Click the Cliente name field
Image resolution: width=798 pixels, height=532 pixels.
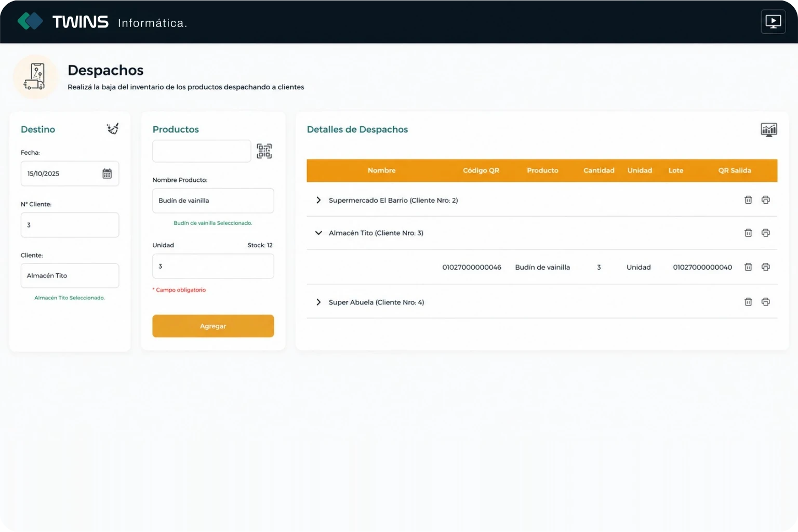[70, 276]
